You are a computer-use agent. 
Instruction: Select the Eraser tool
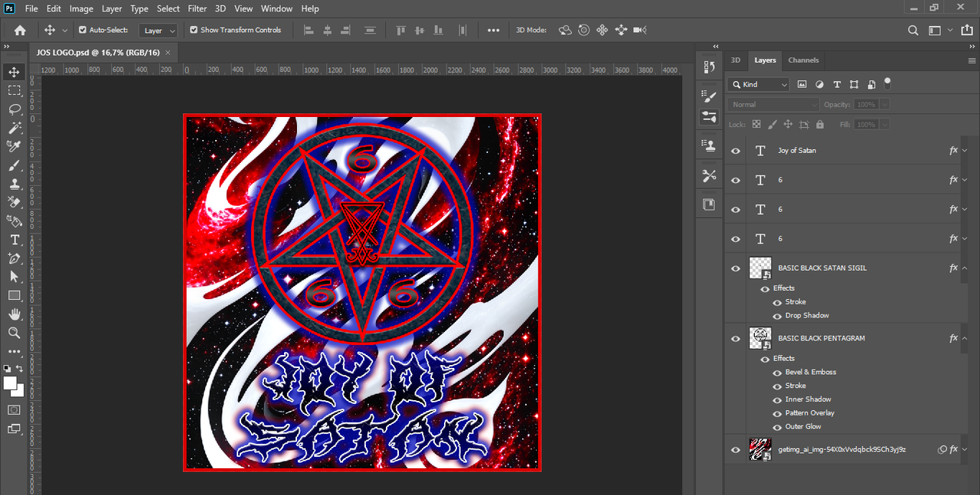pyautogui.click(x=15, y=202)
